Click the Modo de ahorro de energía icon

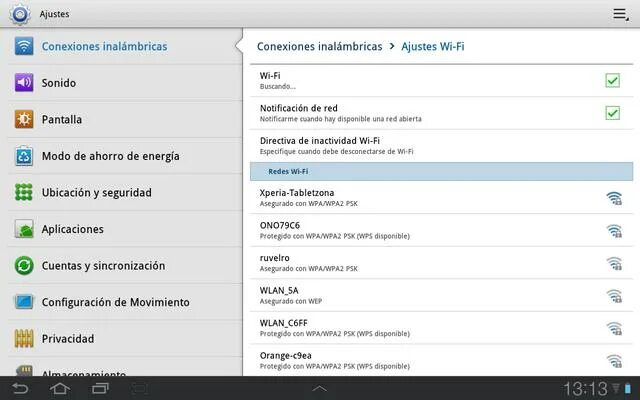pyautogui.click(x=24, y=156)
